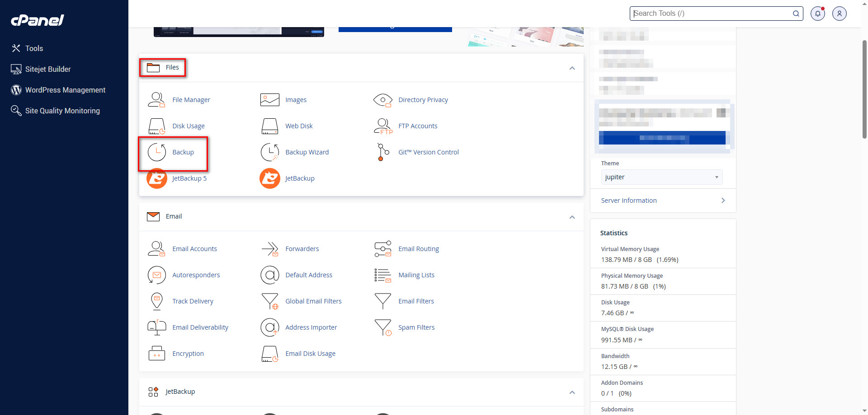Open the user account menu

point(840,13)
